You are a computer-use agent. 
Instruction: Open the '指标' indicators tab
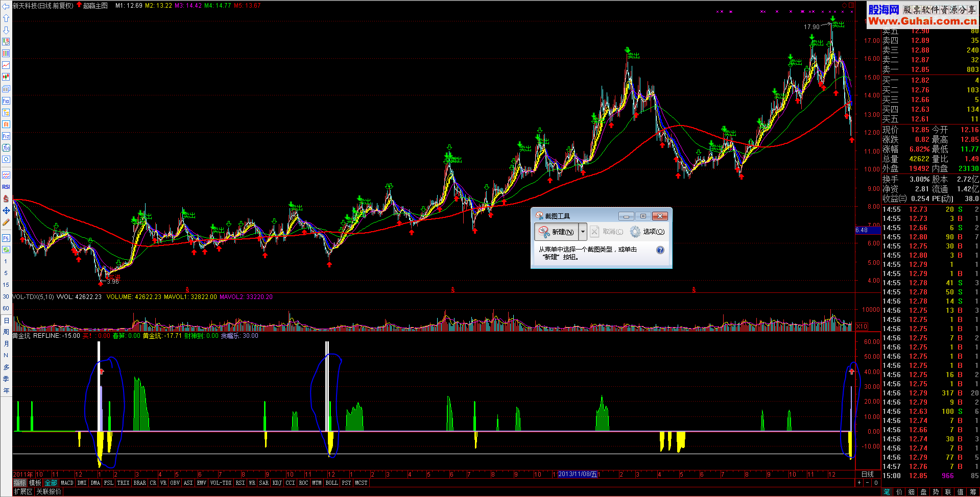19,483
